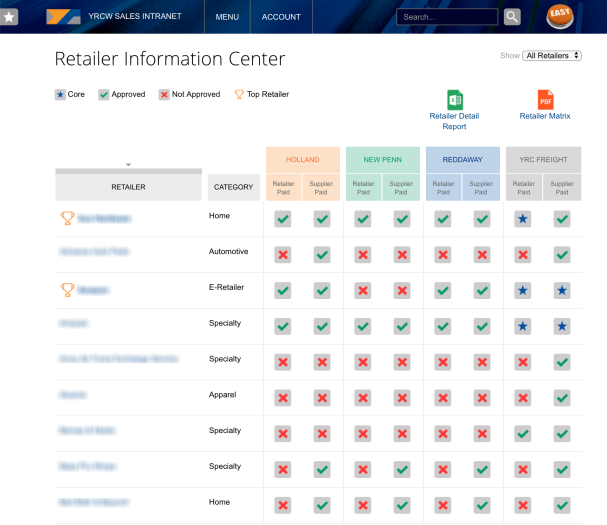Click the RETAILER column header
This screenshot has height=525, width=607.
[x=129, y=187]
